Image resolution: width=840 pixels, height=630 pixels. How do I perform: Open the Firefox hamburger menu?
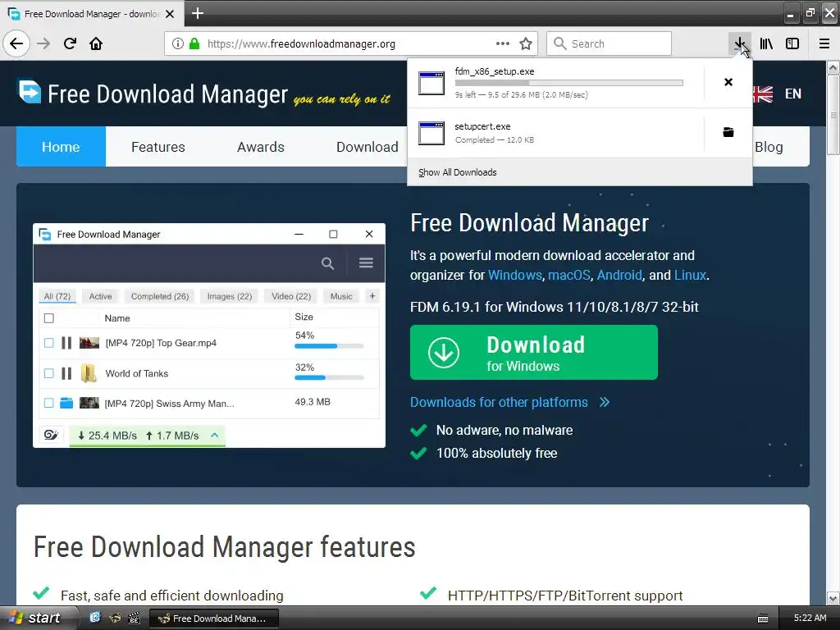(824, 43)
